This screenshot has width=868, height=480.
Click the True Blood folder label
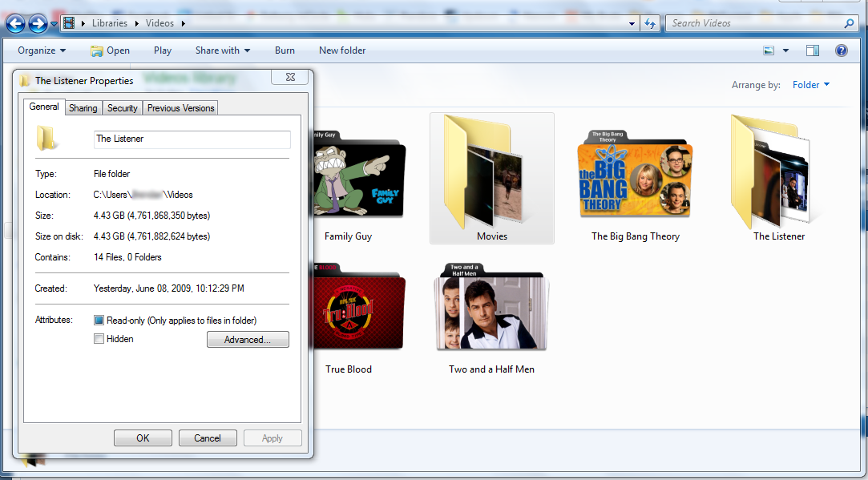point(348,369)
